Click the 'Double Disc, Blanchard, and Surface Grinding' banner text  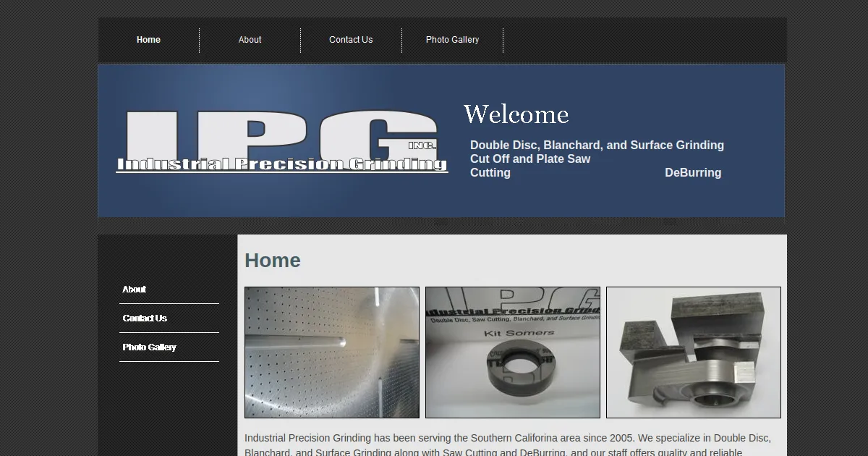point(597,145)
